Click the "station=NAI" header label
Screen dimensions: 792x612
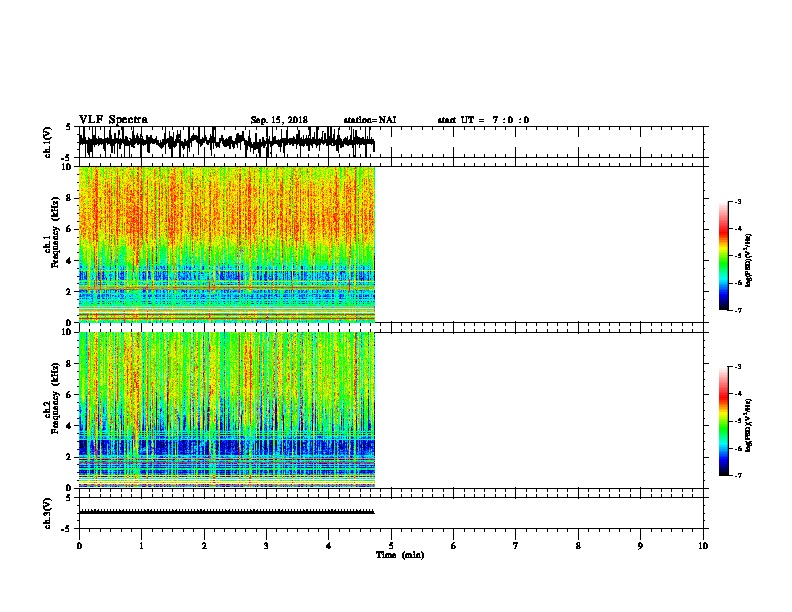click(x=370, y=120)
